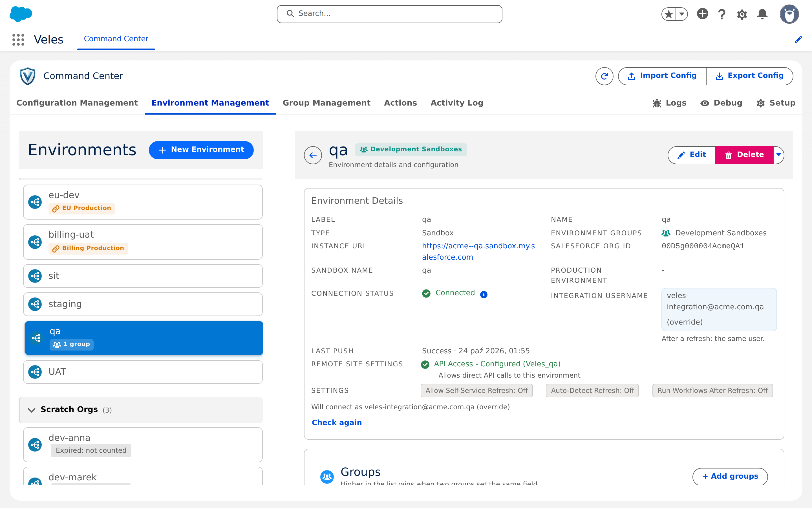Select the UAT environment

click(143, 372)
